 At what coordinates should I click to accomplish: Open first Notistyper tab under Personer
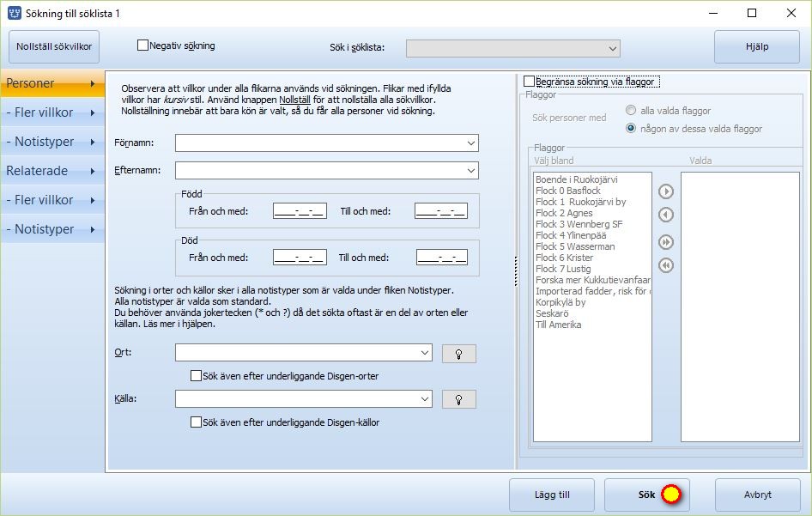52,142
